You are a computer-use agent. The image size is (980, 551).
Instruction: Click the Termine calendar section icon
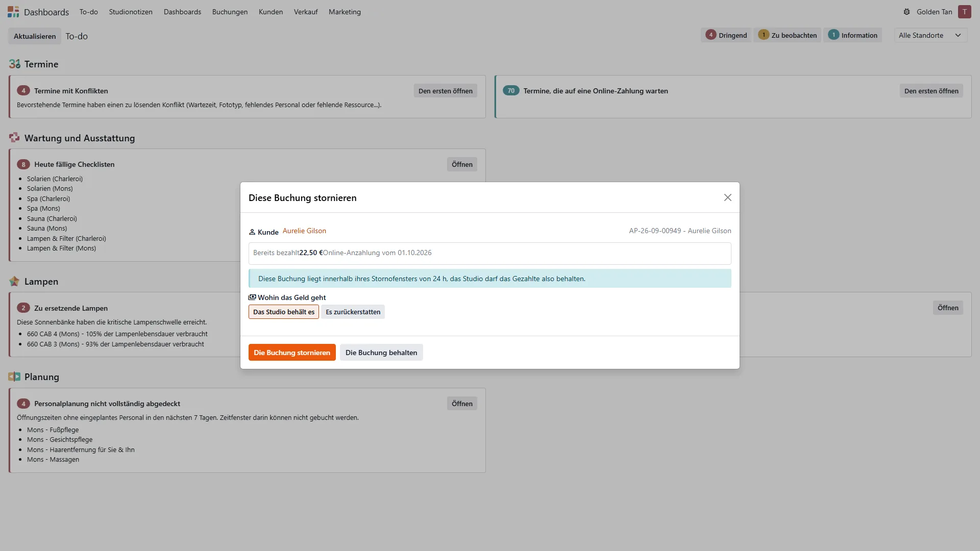[14, 64]
